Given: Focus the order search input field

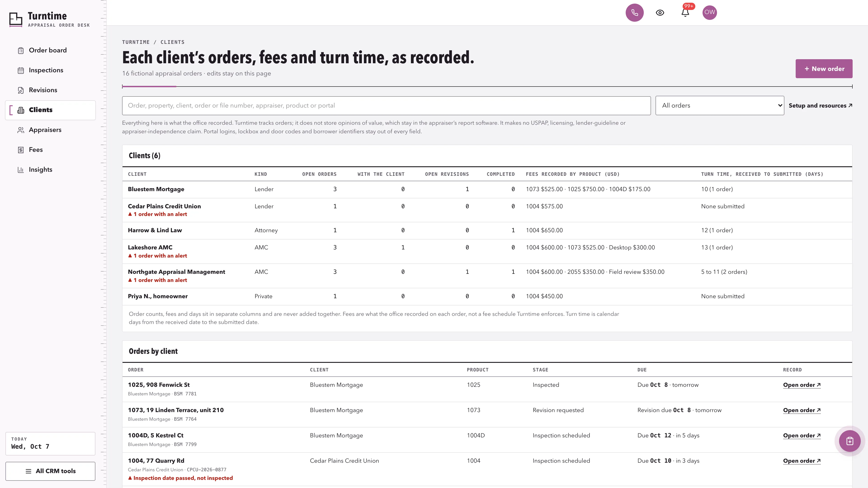Looking at the screenshot, I should (386, 106).
